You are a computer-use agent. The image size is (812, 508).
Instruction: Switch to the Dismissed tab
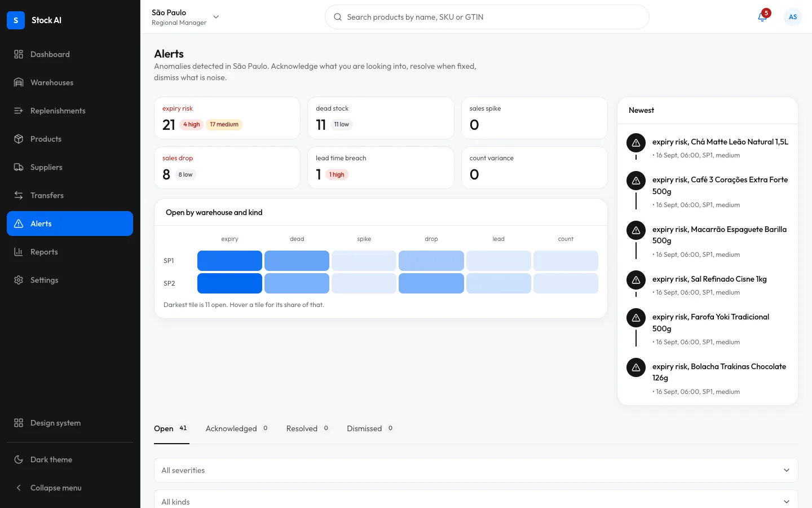[x=370, y=428]
